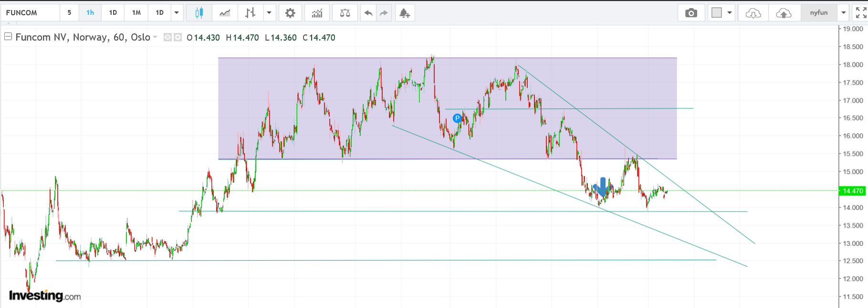Switch to the 1h interval
The height and width of the screenshot is (308, 868).
(x=90, y=13)
